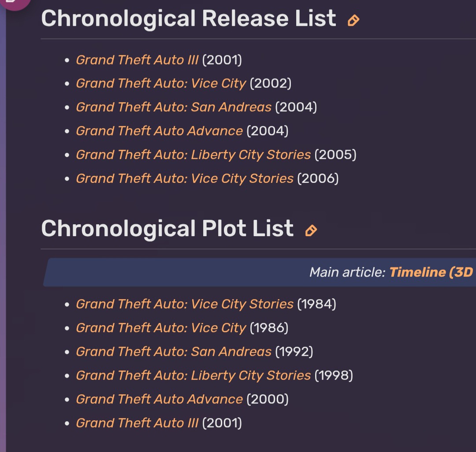Open Grand Theft Auto III (2001) plot link

(137, 423)
